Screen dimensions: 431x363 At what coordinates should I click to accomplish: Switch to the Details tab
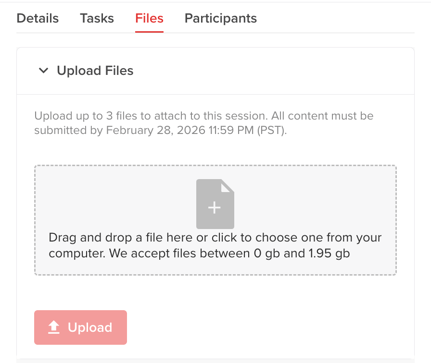38,18
